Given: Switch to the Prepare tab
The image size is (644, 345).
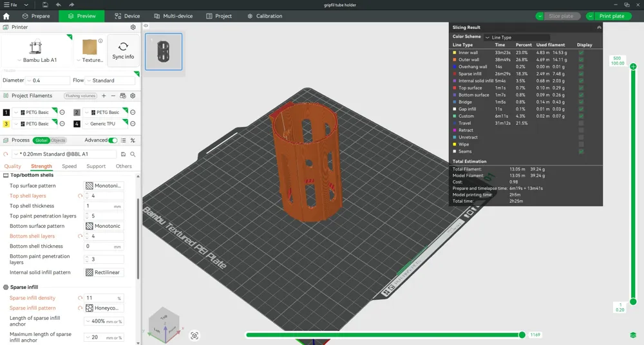Looking at the screenshot, I should point(36,16).
